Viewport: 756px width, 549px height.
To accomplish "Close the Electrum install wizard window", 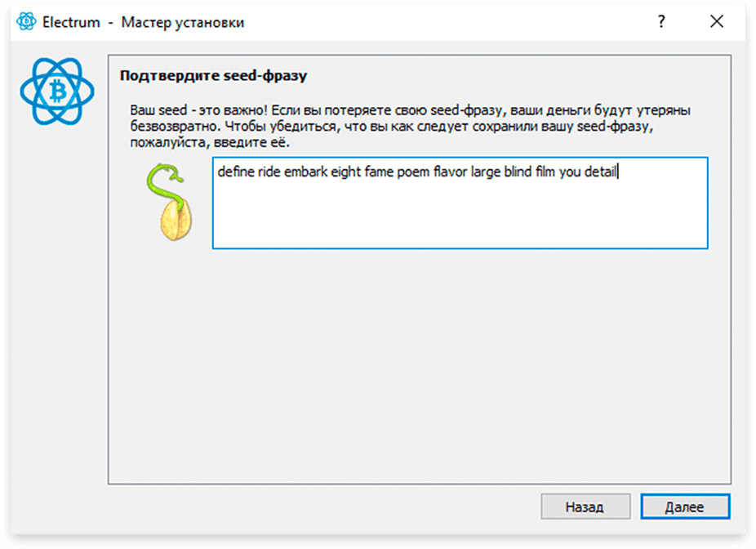I will point(717,21).
